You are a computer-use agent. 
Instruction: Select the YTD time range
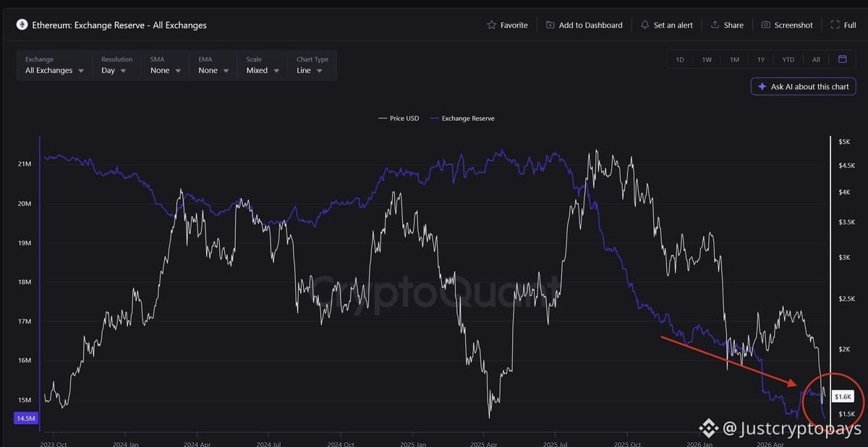click(788, 59)
